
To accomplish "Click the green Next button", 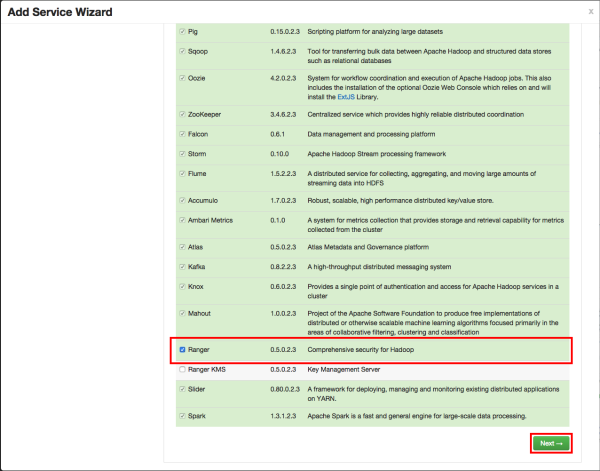I will [x=551, y=443].
